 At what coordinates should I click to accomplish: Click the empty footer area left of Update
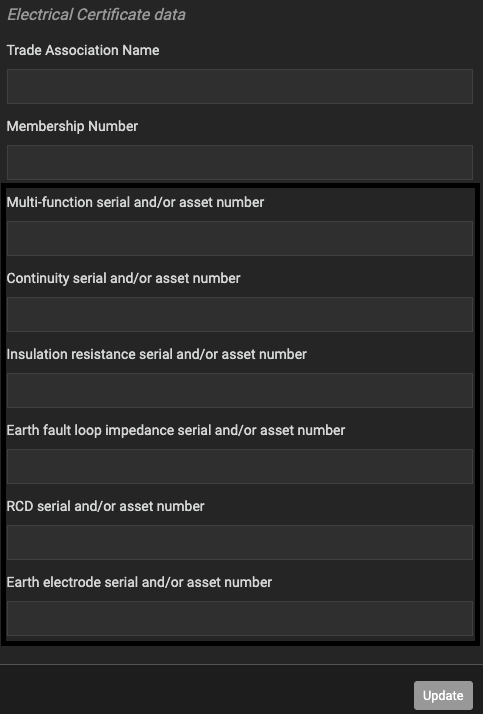pyautogui.click(x=205, y=690)
